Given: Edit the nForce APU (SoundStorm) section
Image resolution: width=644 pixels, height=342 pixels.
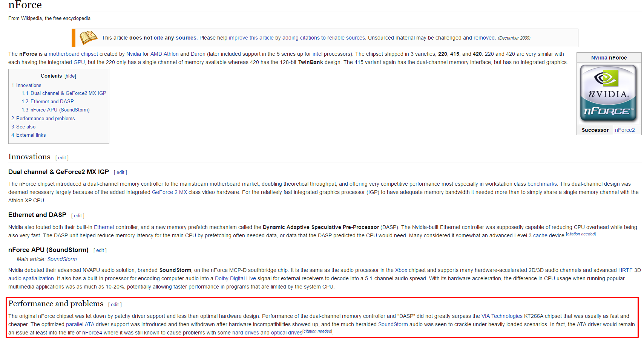Looking at the screenshot, I should pyautogui.click(x=100, y=250).
